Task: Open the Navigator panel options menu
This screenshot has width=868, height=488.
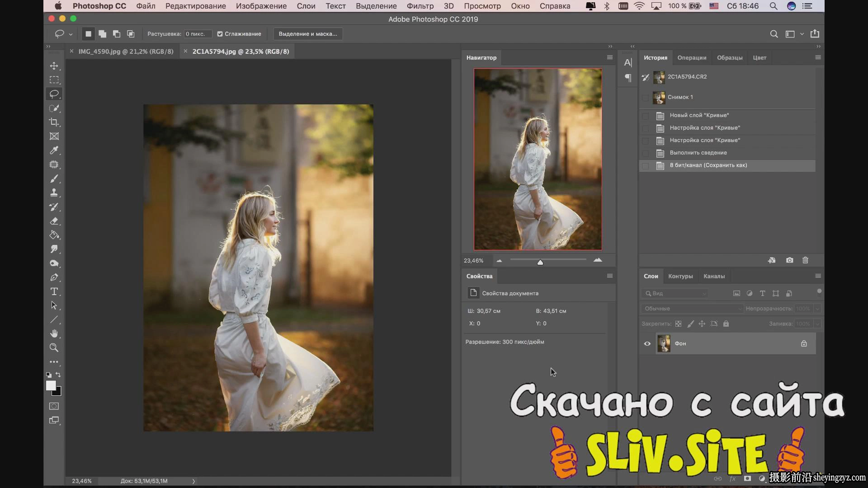Action: pos(609,57)
